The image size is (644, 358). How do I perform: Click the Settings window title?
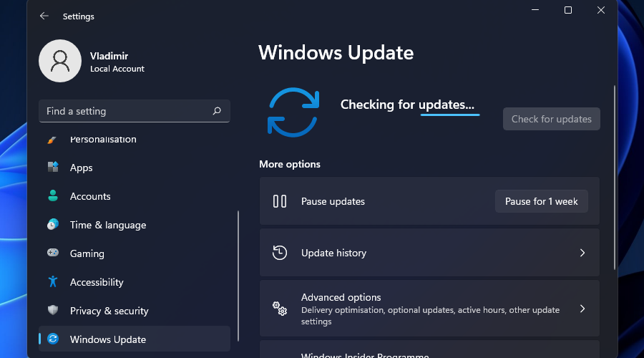pyautogui.click(x=79, y=16)
